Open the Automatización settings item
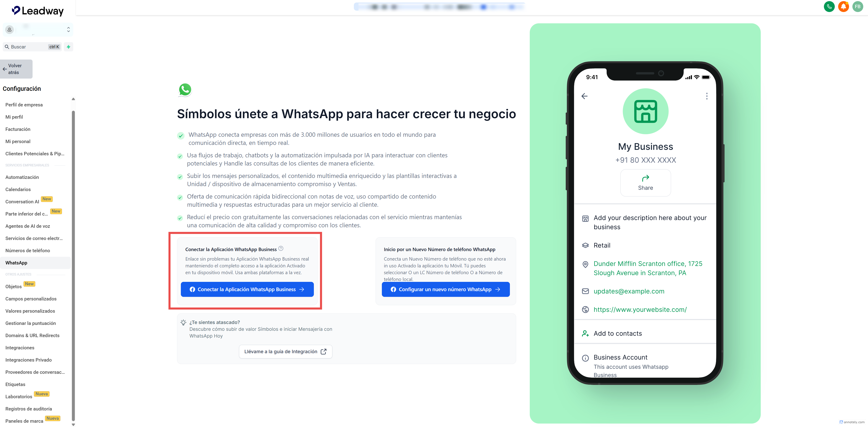Image resolution: width=868 pixels, height=427 pixels. coord(22,177)
